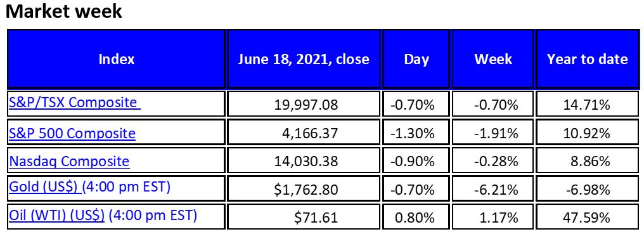The image size is (644, 234).
Task: Click the Week column header
Action: (493, 59)
